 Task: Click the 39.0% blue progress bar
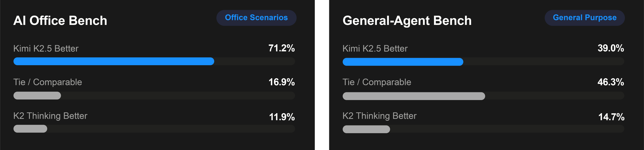[403, 62]
